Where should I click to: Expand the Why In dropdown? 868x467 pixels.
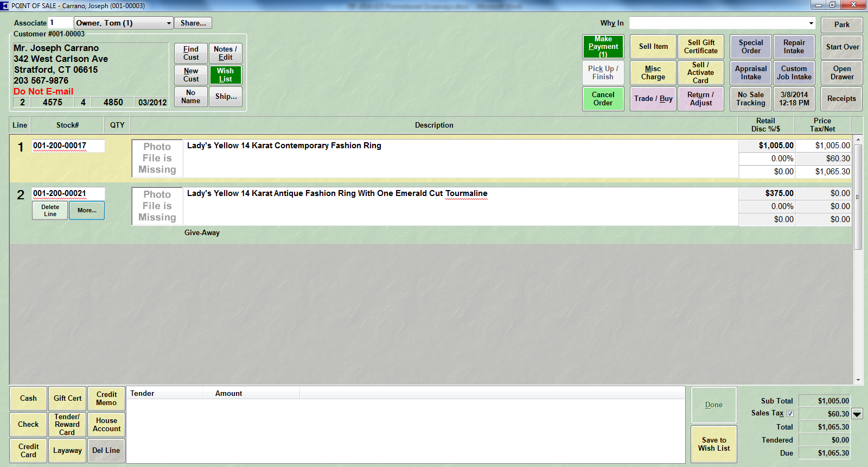(811, 23)
